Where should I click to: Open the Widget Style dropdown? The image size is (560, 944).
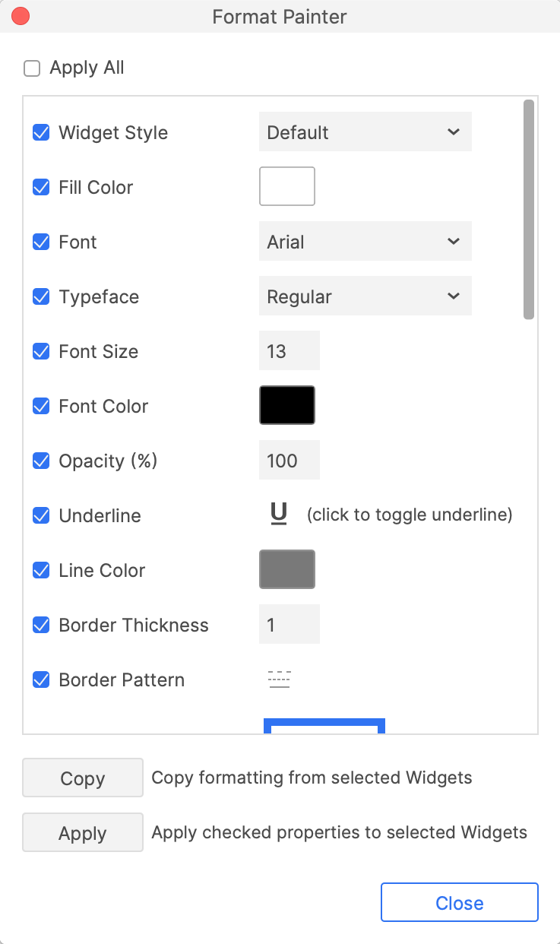point(365,131)
